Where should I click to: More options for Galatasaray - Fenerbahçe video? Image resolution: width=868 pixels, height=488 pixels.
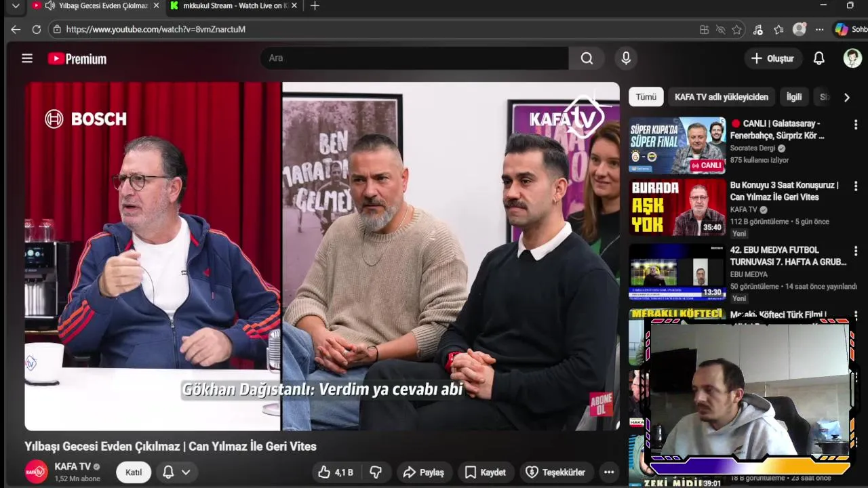(x=856, y=125)
